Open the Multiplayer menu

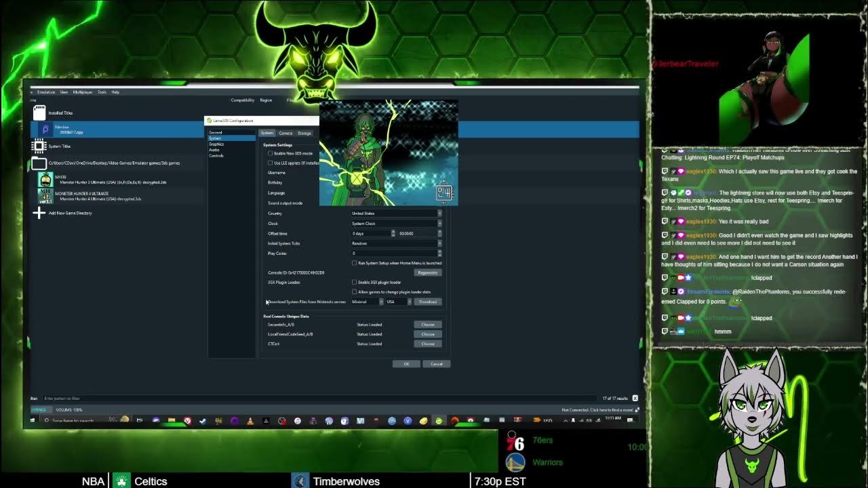coord(83,92)
